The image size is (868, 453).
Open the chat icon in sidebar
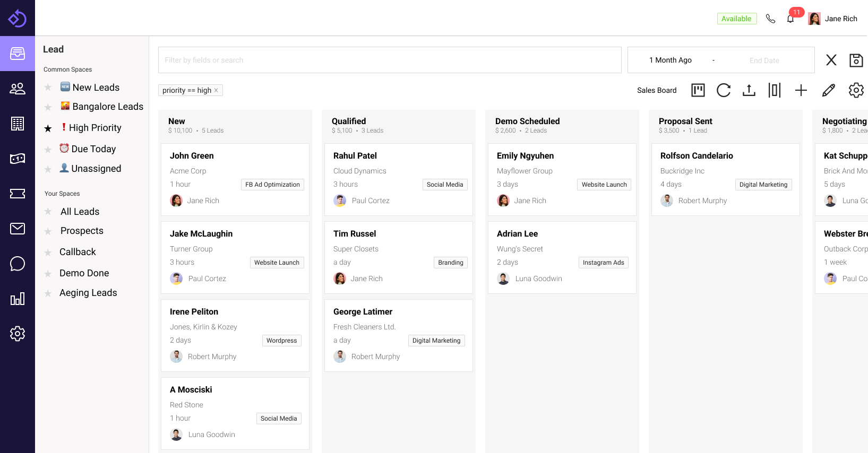[x=18, y=264]
